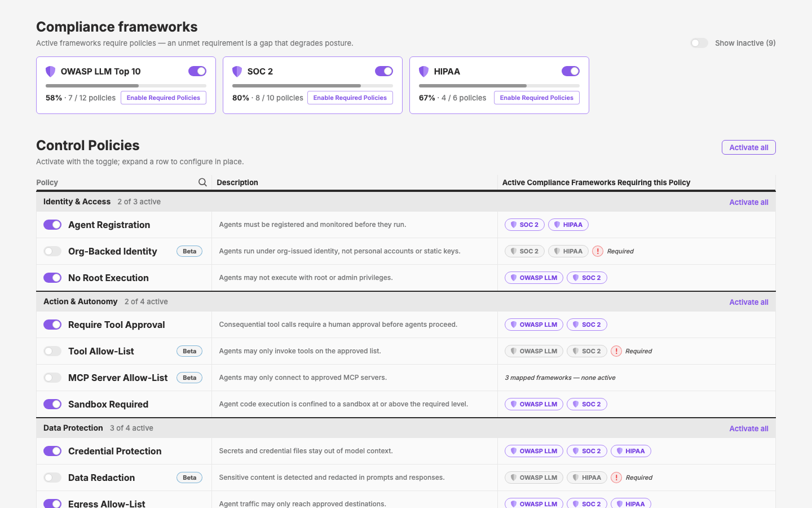The width and height of the screenshot is (812, 508).
Task: Click Activate all button for Control Policies
Action: tap(749, 147)
